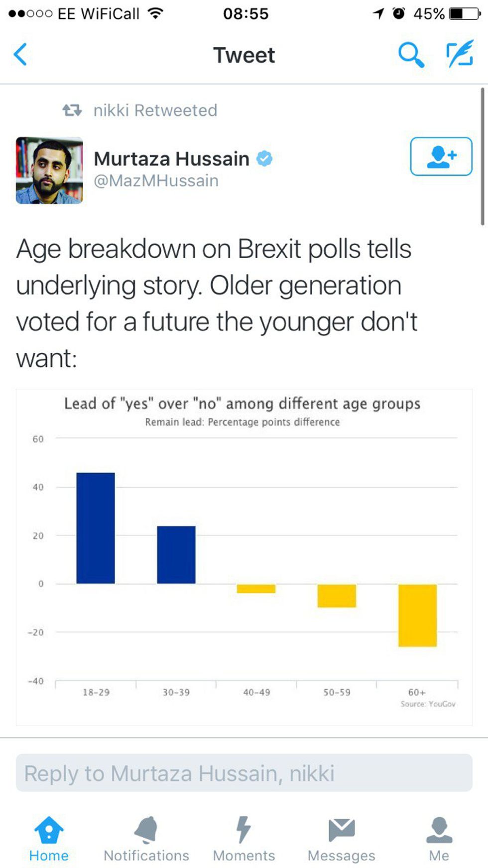Open the Brexit age groups chart image
Image resolution: width=488 pixels, height=868 pixels.
(x=244, y=557)
